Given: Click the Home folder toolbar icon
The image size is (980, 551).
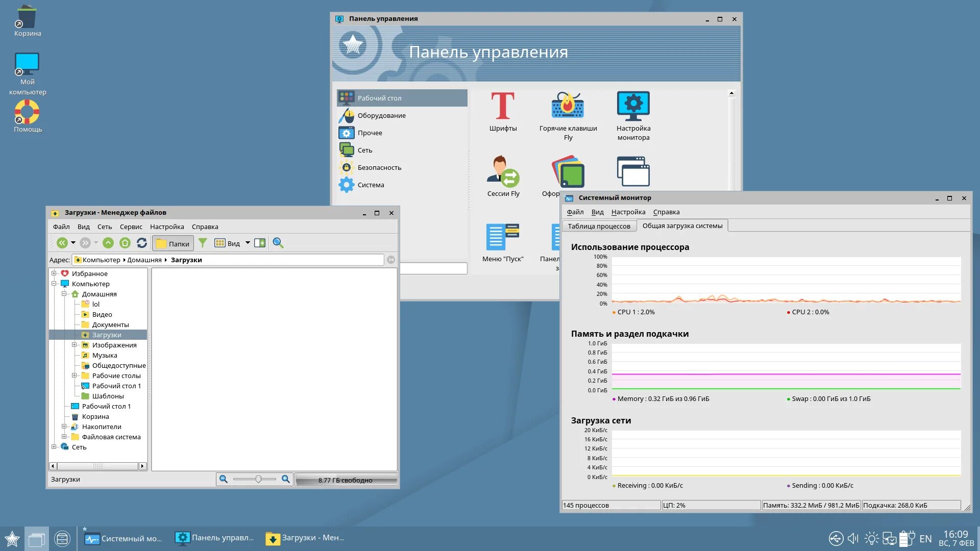Looking at the screenshot, I should (x=125, y=243).
